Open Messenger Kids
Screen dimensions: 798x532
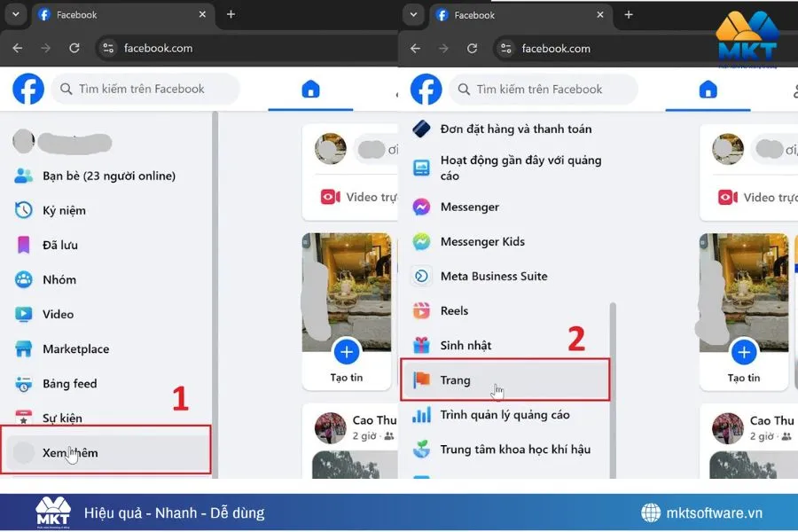pos(482,241)
